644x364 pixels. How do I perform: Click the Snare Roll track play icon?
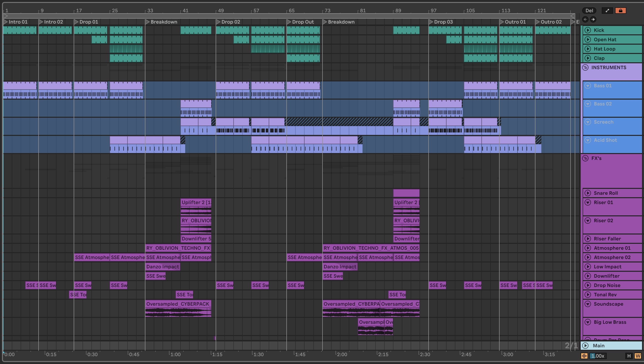(588, 193)
